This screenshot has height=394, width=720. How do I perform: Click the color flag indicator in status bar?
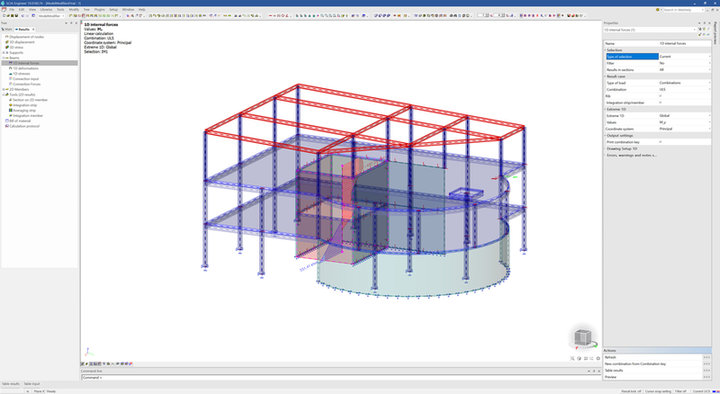coord(715,391)
